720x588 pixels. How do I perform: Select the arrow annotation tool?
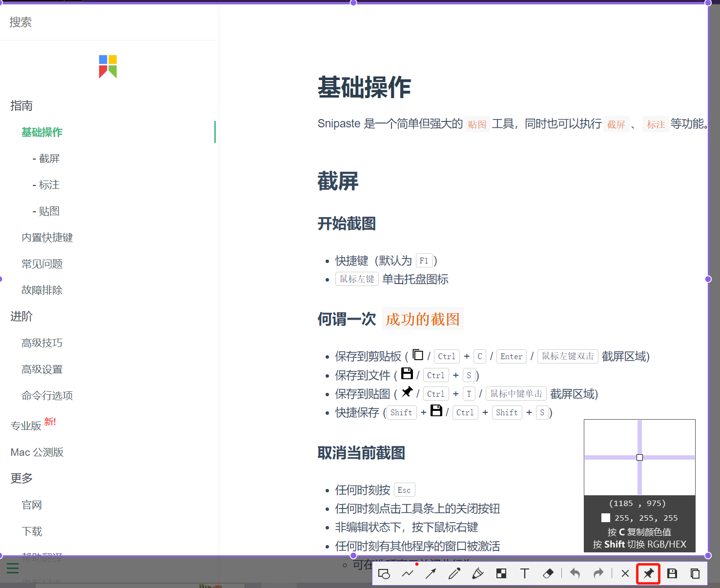pyautogui.click(x=431, y=573)
